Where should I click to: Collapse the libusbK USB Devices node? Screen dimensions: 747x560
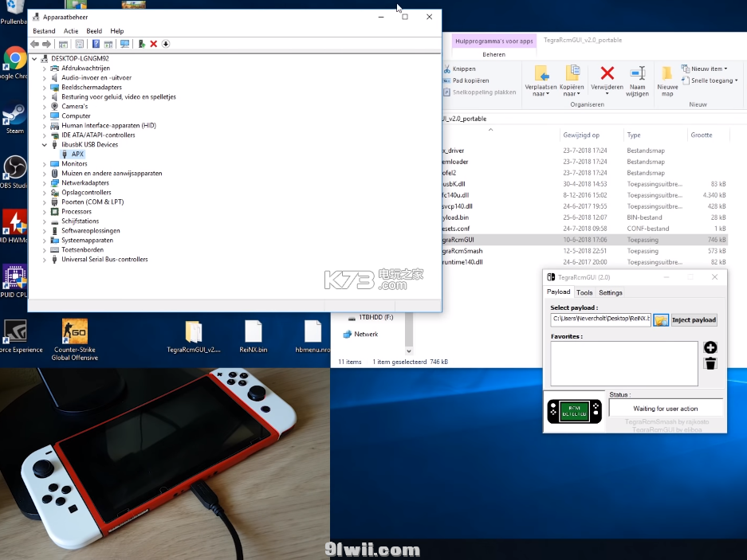pos(45,145)
